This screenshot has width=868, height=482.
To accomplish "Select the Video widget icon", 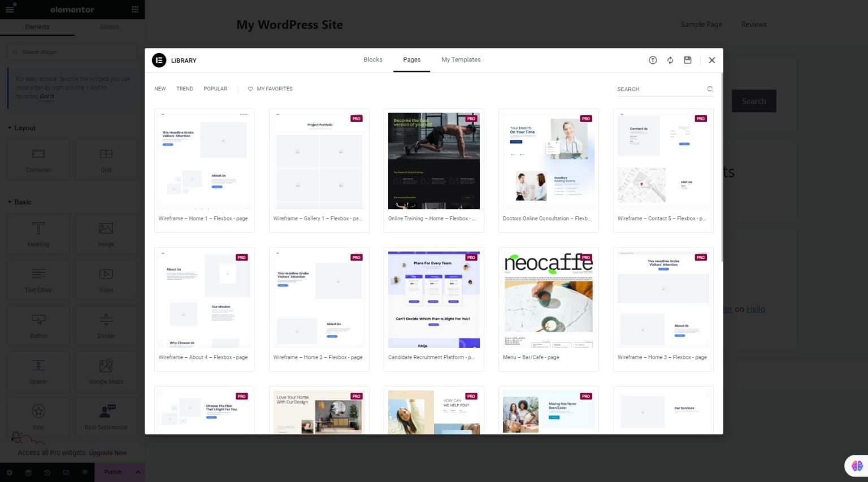I will click(x=106, y=274).
